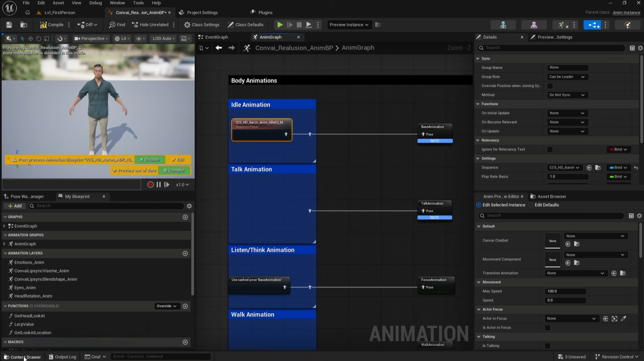This screenshot has width=644, height=361.
Task: Click the Save icon in the toolbar
Action: (x=9, y=25)
